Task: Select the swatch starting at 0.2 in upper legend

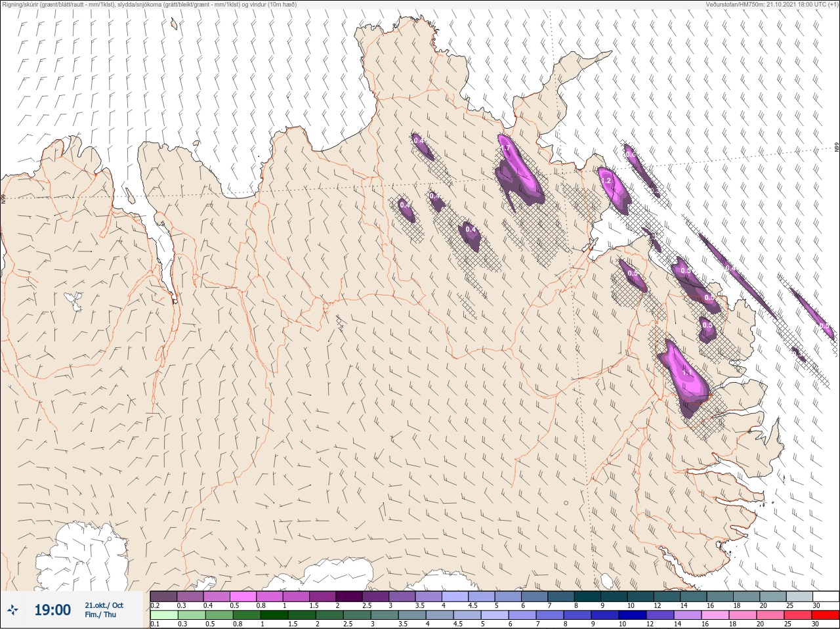Action: tap(163, 596)
